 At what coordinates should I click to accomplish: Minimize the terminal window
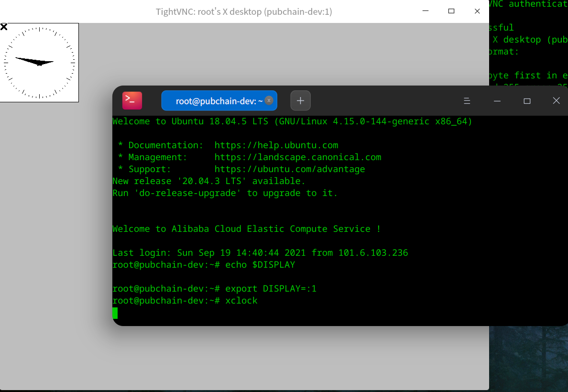click(x=497, y=100)
